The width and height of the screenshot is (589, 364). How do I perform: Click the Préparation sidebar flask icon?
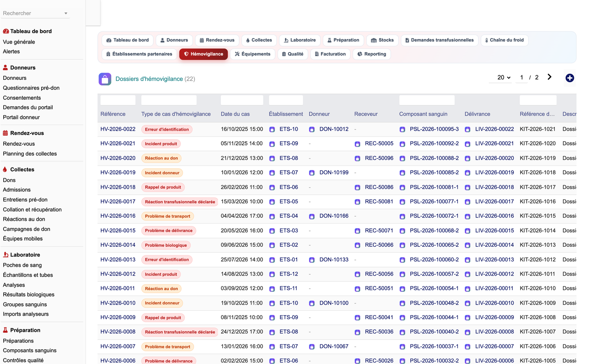tap(5, 330)
